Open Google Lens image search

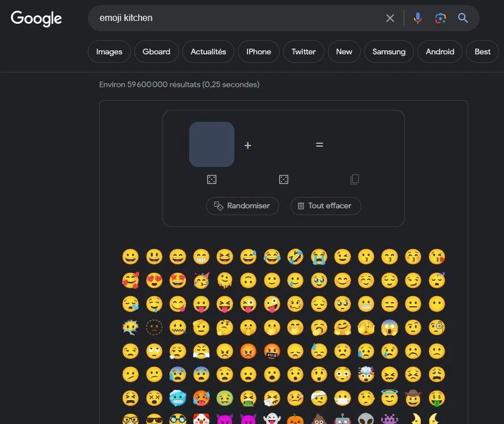(440, 18)
